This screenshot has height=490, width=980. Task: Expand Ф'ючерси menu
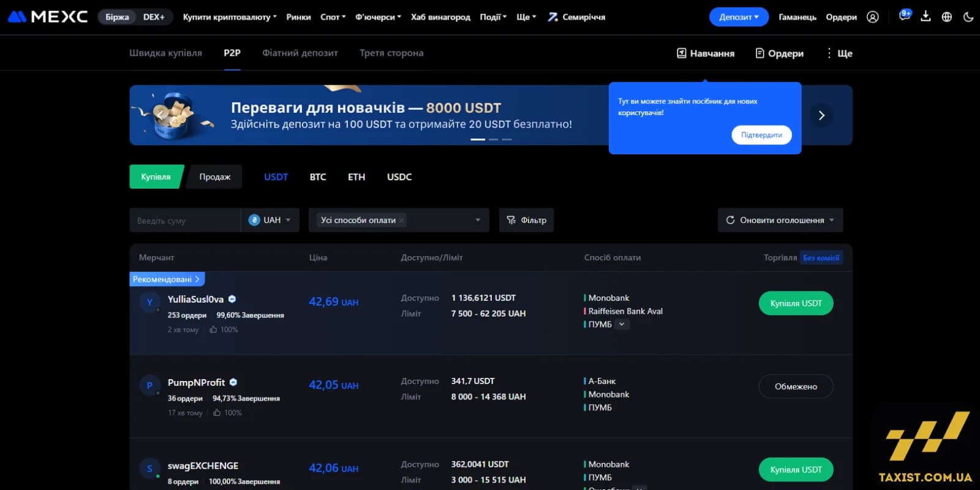pos(378,17)
